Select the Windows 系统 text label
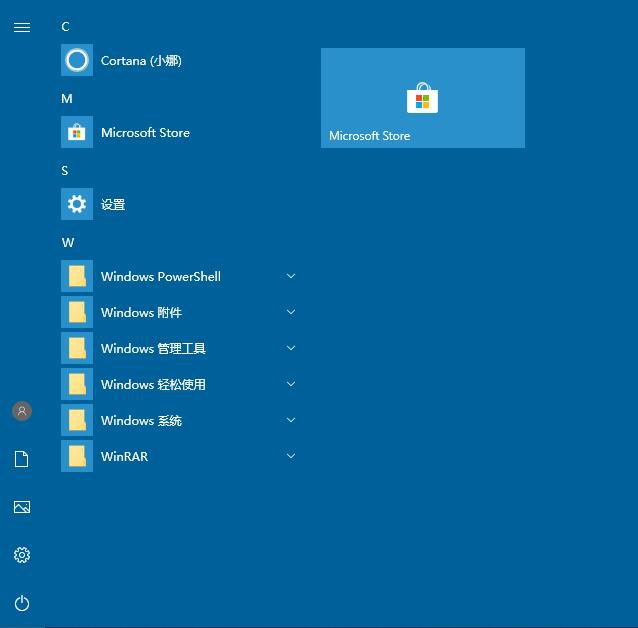 tap(141, 420)
